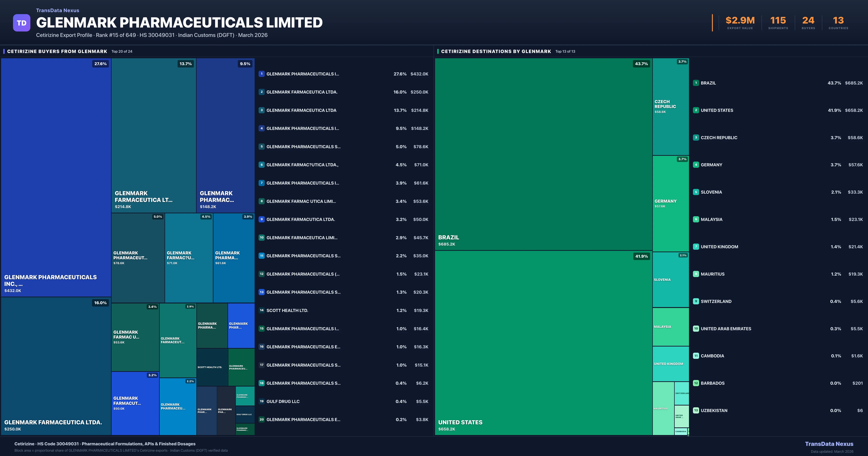Select the Brazil treemap block
This screenshot has height=456, width=868.
pos(543,154)
